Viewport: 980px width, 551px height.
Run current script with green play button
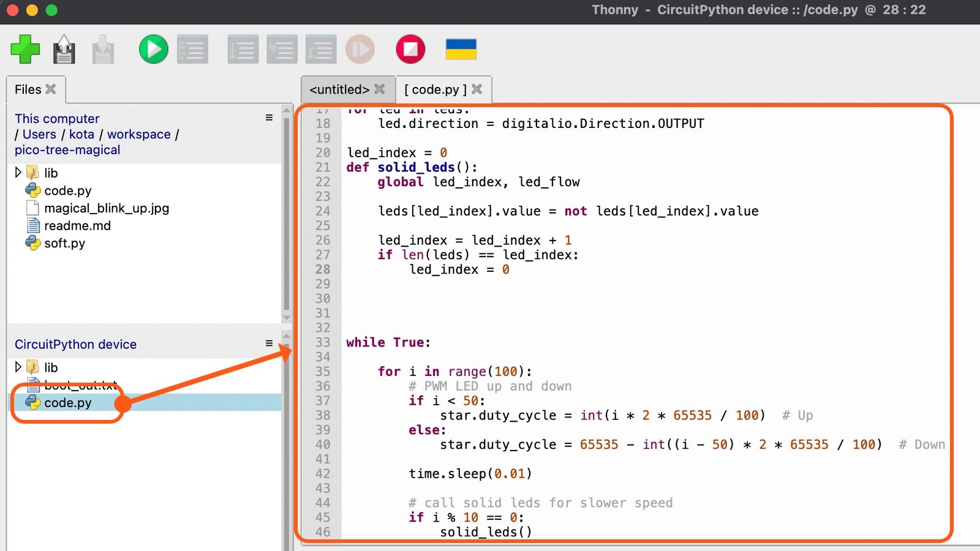click(153, 50)
